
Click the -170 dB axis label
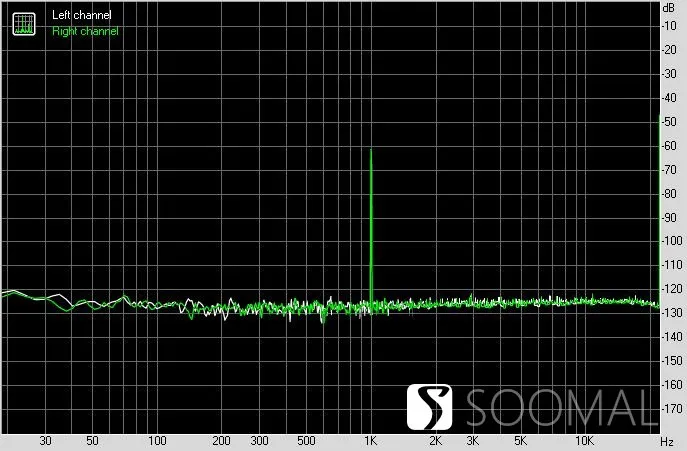671,409
